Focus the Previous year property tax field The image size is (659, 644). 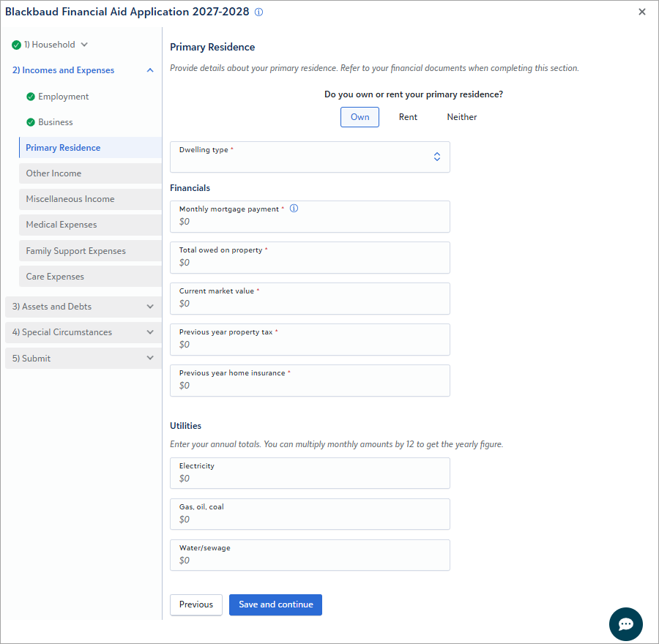pos(310,340)
